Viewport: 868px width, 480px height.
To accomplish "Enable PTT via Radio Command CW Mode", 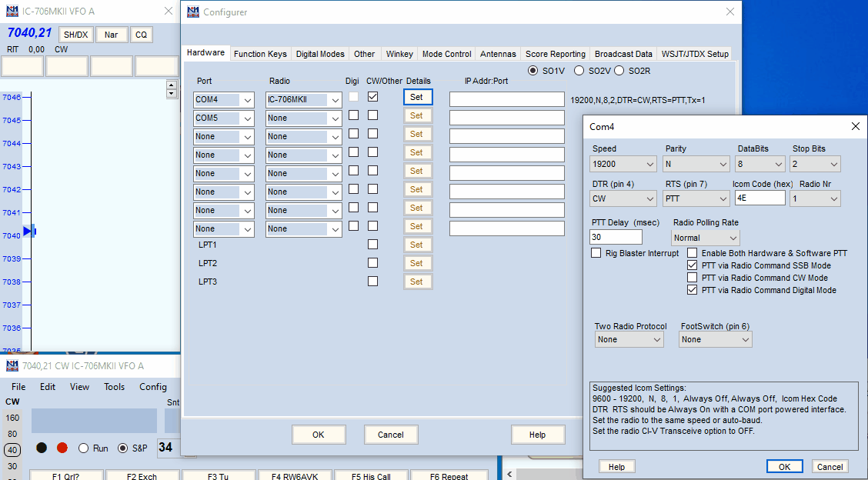I will 693,278.
